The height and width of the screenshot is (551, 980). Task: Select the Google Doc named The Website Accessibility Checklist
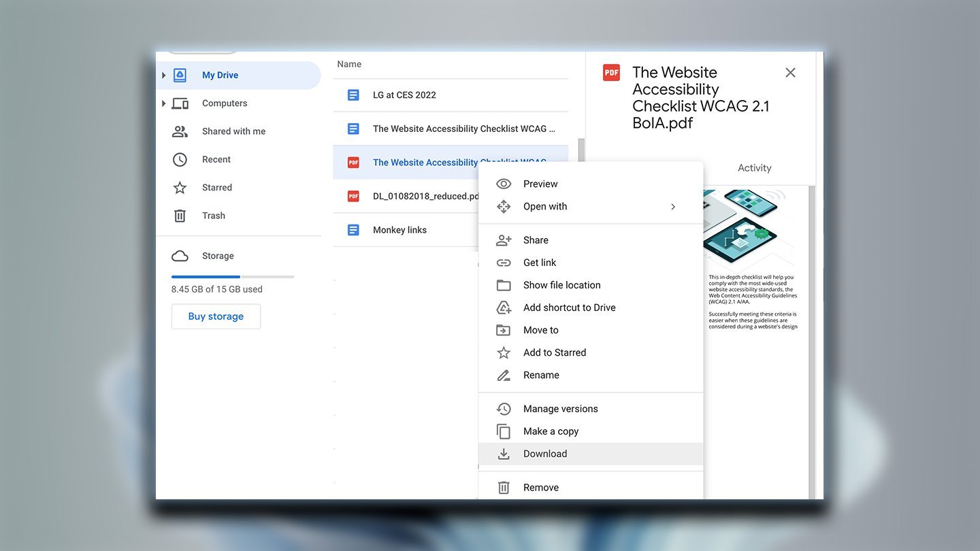[x=464, y=129]
